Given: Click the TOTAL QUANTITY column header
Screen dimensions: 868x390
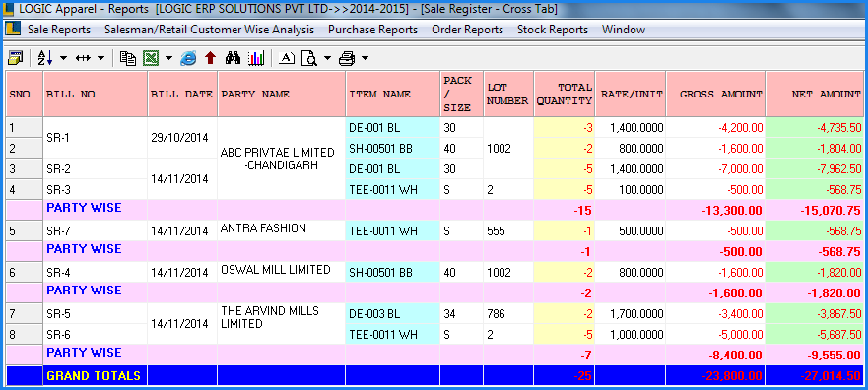Looking at the screenshot, I should 565,94.
